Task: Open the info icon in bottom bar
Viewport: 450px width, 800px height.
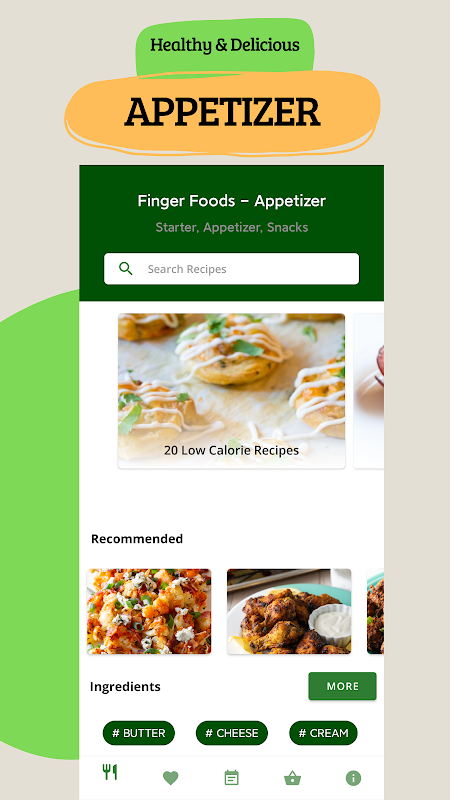Action: (x=353, y=778)
